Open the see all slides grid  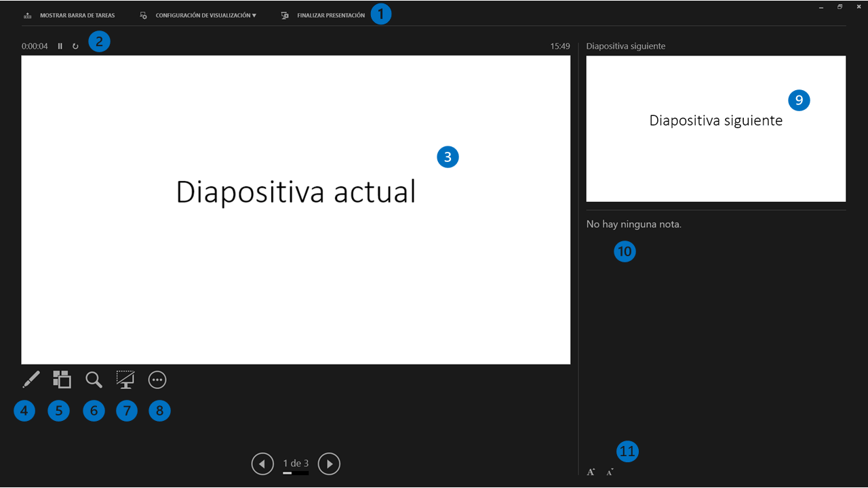point(62,380)
